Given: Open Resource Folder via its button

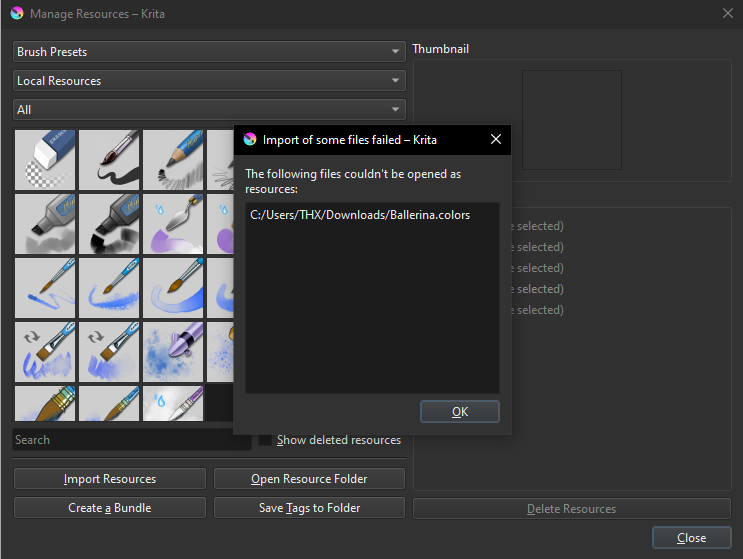Looking at the screenshot, I should (x=309, y=479).
